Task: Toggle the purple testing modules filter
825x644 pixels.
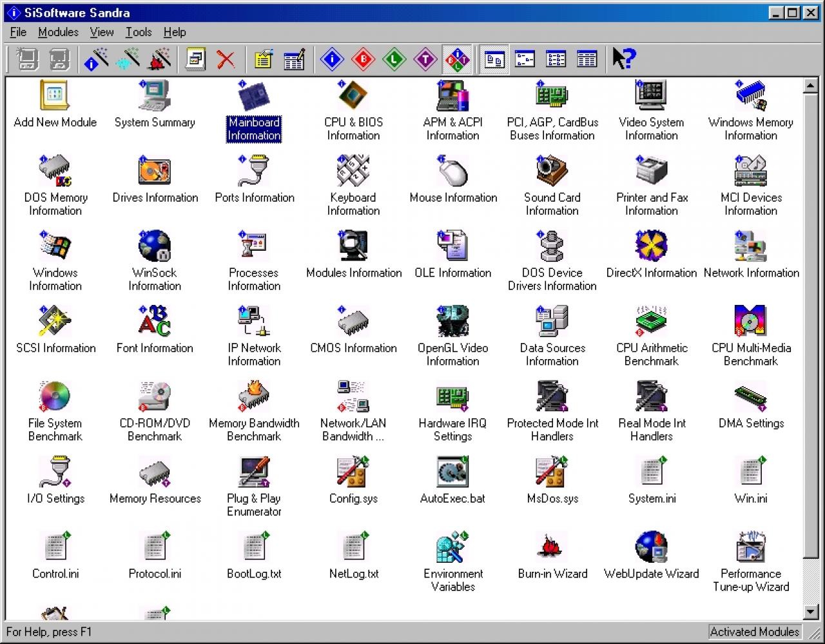Action: click(x=425, y=59)
